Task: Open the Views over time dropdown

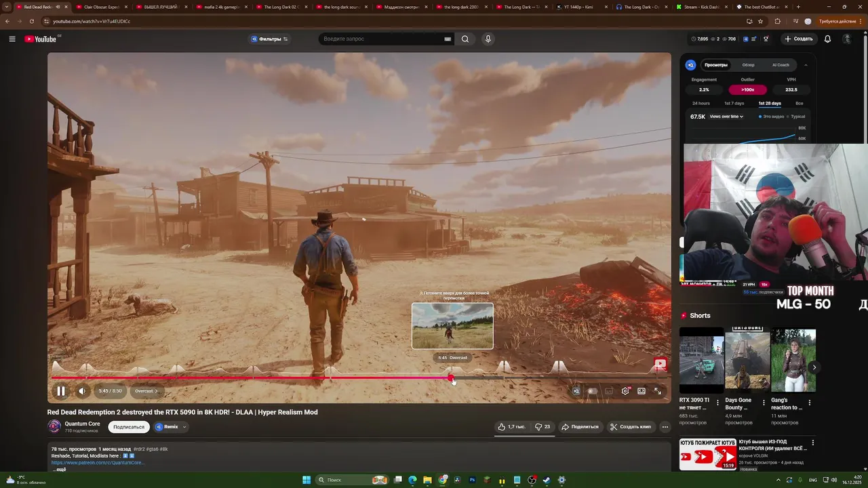Action: pyautogui.click(x=726, y=117)
